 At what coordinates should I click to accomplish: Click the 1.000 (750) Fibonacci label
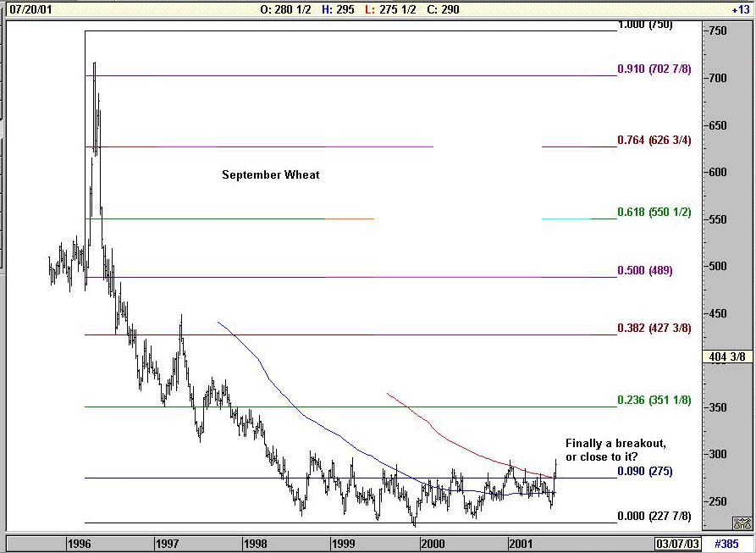coord(644,25)
